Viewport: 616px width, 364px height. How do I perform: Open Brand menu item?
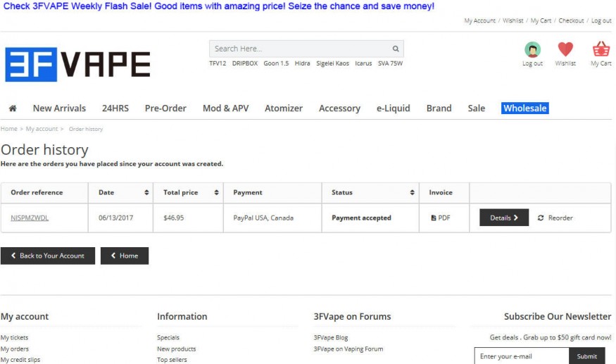[439, 108]
